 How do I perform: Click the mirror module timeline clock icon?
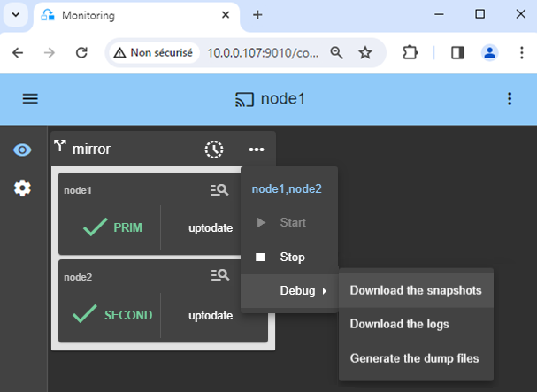tap(214, 149)
